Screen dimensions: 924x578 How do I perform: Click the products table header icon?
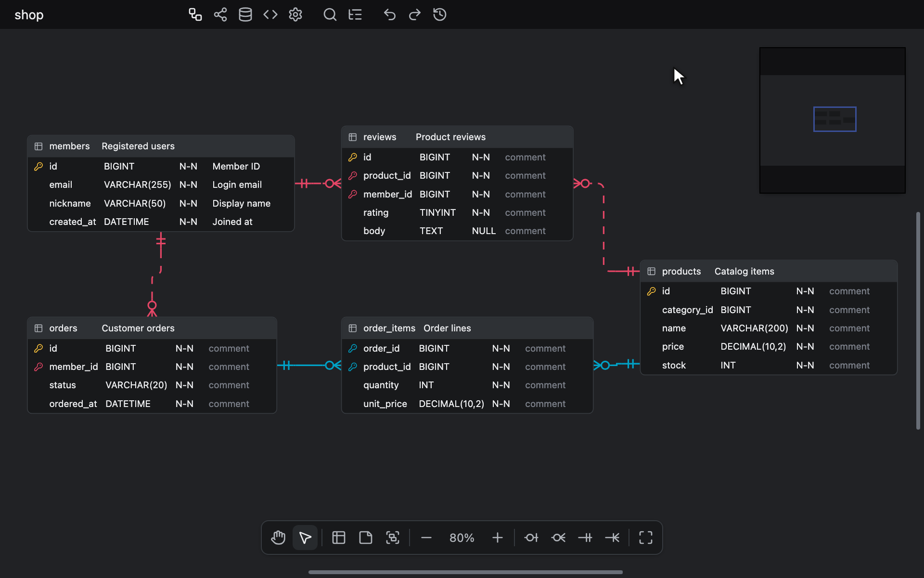click(x=652, y=272)
